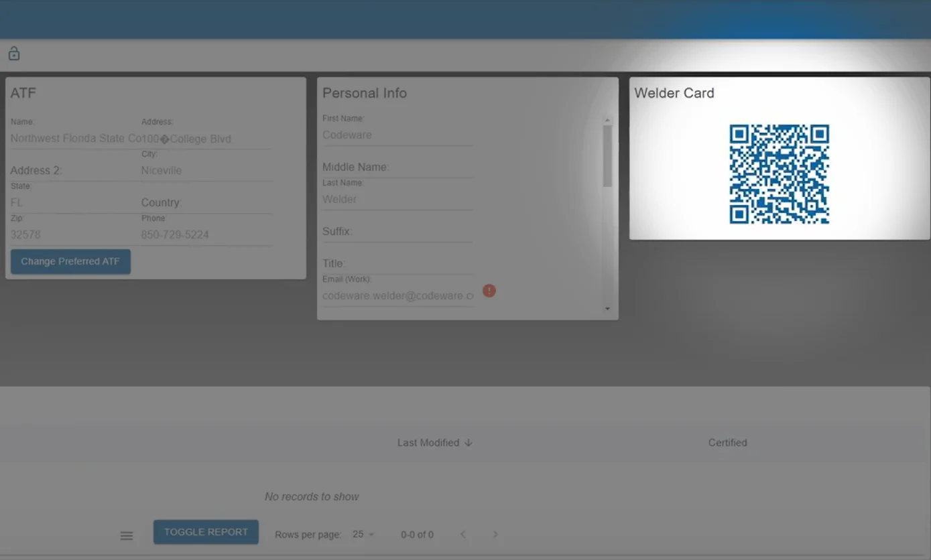Click the City field showing Niceville
The image size is (931, 560).
coord(205,171)
